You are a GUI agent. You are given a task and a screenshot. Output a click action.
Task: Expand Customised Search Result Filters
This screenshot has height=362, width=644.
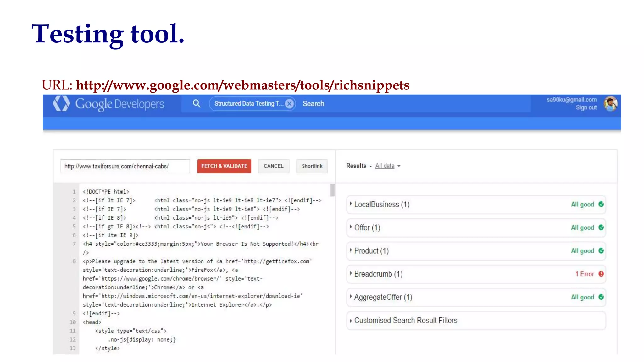[476, 321]
